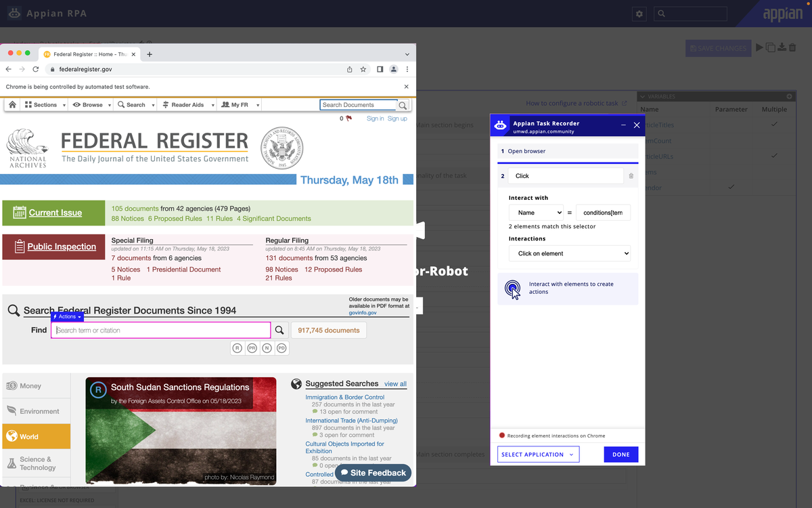Screen dimensions: 812x508
Task: Open How to configure a robotic task link
Action: tap(576, 103)
